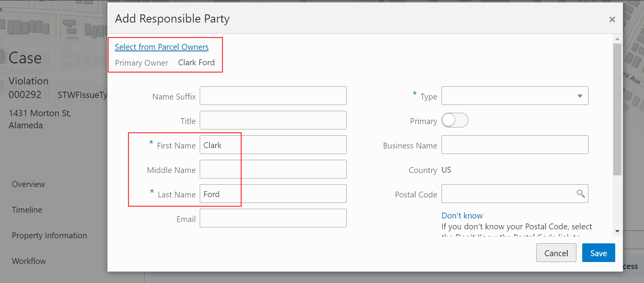Viewport: 644px width, 283px height.
Task: Close the Add Responsible Party dialog
Action: (x=612, y=19)
